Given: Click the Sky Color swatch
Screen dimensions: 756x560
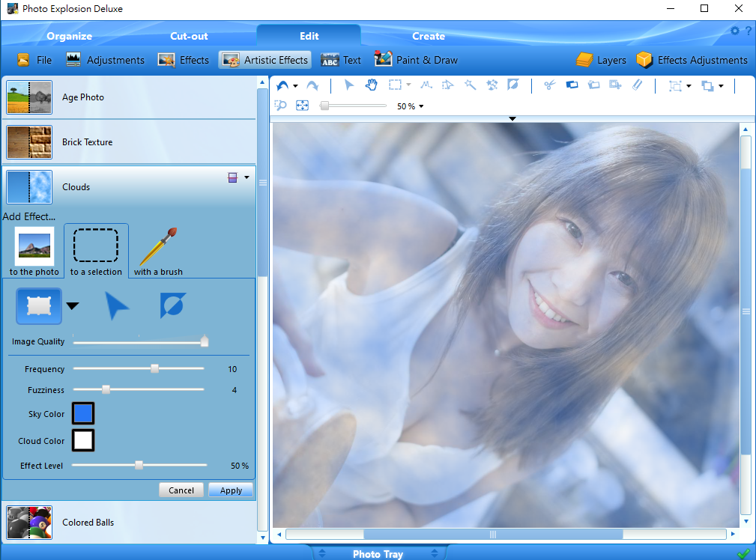Looking at the screenshot, I should click(82, 413).
